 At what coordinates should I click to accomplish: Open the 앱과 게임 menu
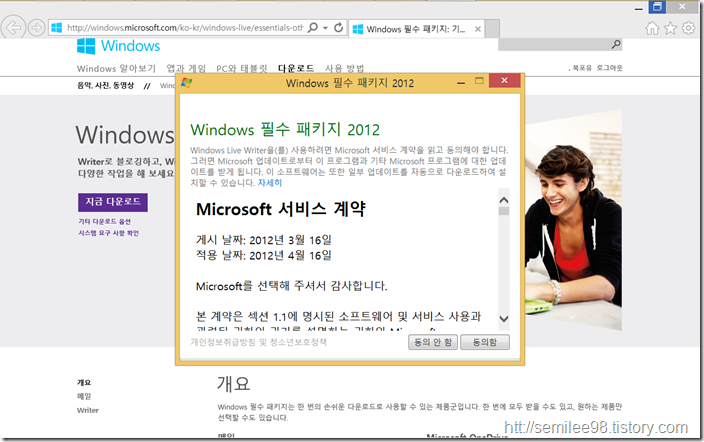coord(186,68)
